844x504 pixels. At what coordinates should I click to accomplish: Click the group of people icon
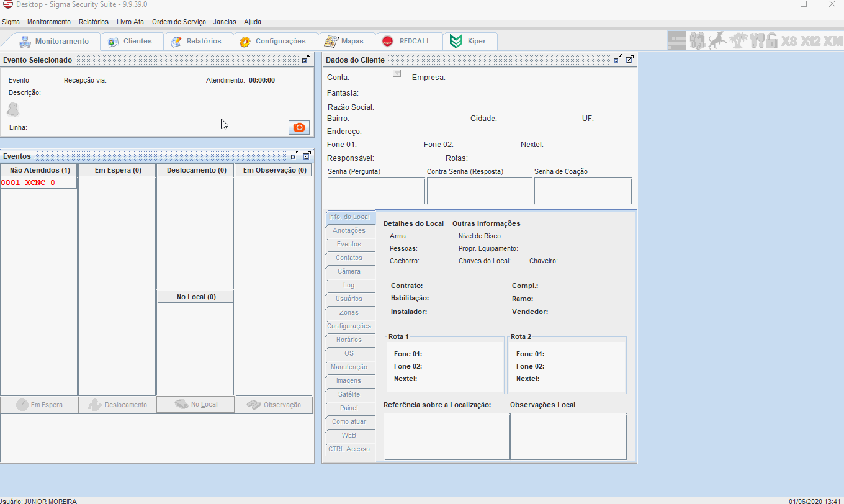click(698, 41)
